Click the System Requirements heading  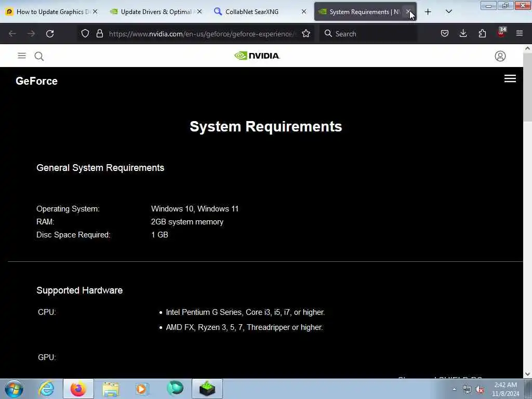(x=265, y=127)
